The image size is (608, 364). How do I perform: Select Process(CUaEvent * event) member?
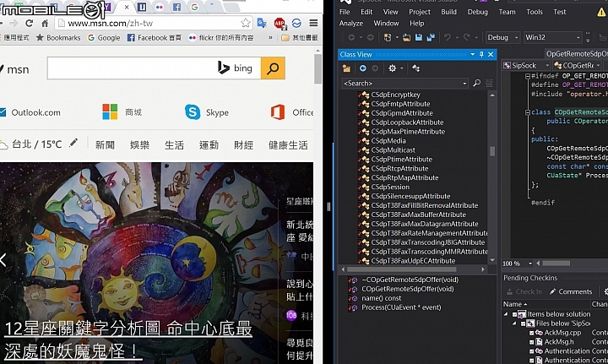click(x=401, y=307)
